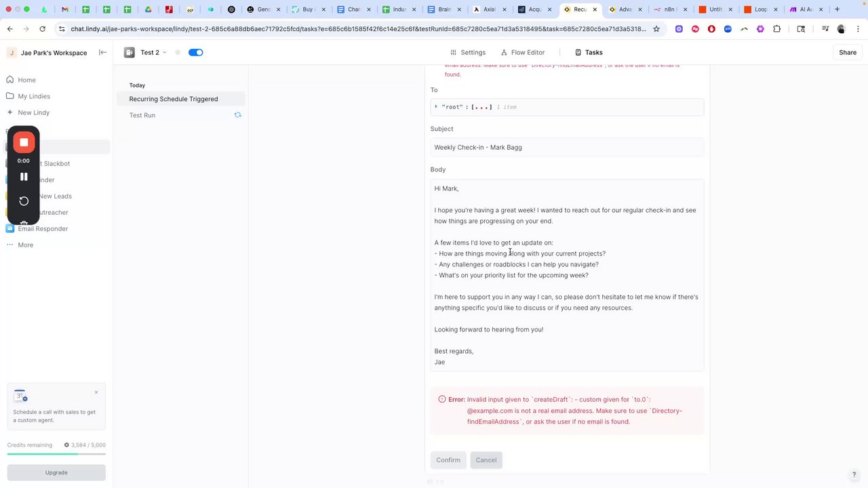Open Jae Park's Workspace switcher
The width and height of the screenshot is (868, 488).
click(x=47, y=53)
